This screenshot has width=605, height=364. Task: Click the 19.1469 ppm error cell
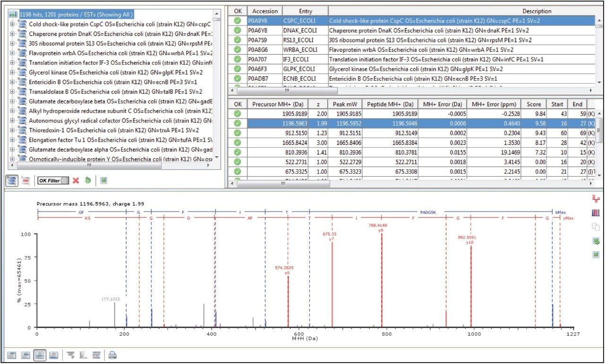point(493,152)
